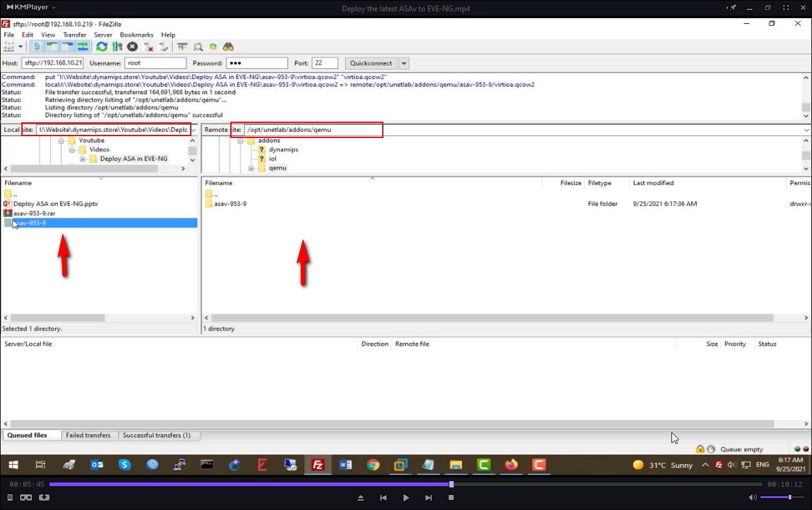
Task: Click the KMPlayer pin-on-top icon in title bar
Action: (x=732, y=8)
